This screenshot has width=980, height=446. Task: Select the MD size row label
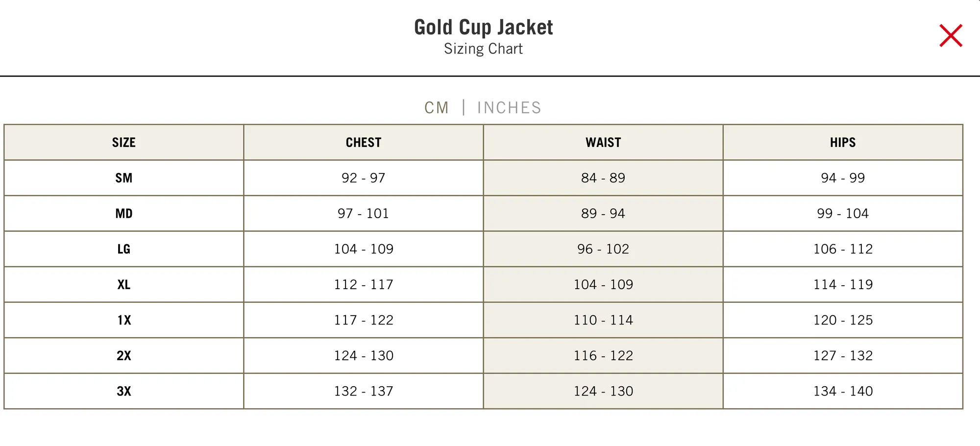(x=124, y=214)
